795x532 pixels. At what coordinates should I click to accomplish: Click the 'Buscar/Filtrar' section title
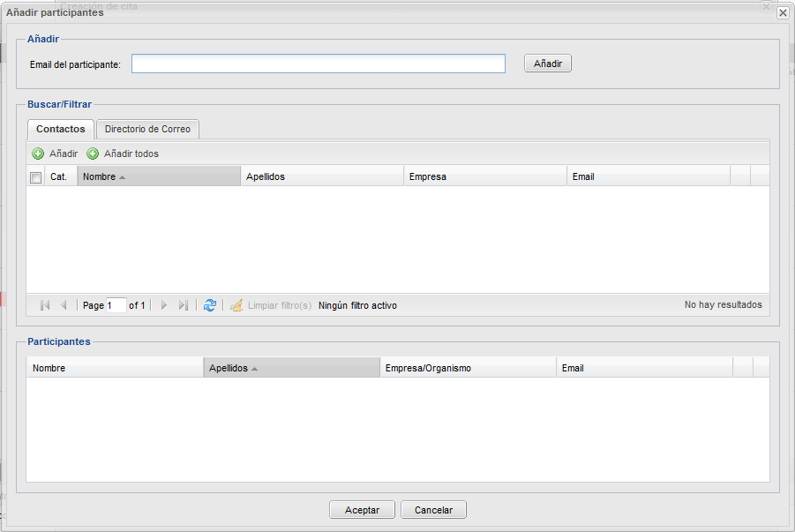(x=59, y=104)
